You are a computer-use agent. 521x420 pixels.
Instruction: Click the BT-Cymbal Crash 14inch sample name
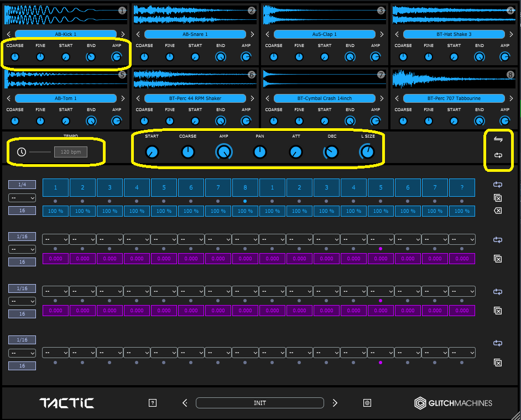tap(325, 98)
